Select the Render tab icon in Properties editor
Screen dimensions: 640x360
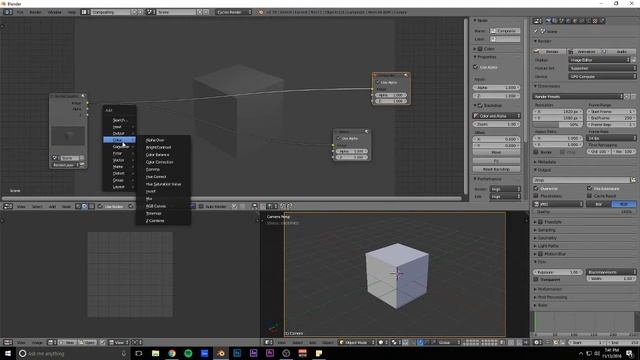548,20
